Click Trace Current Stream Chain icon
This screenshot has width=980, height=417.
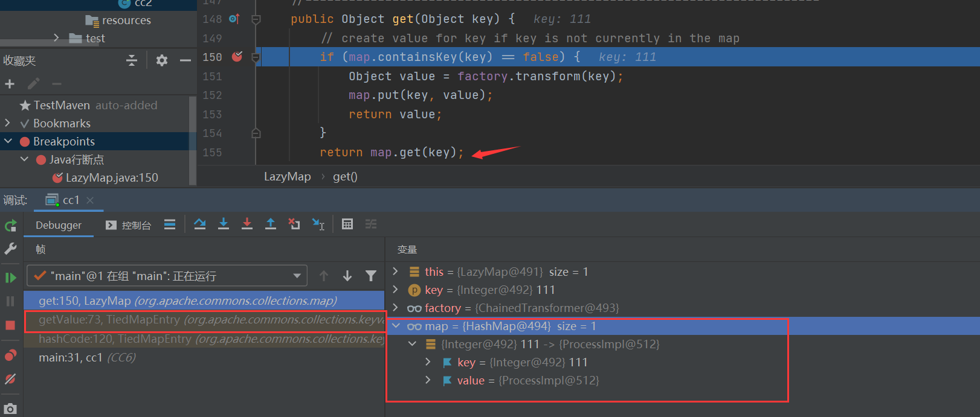click(x=371, y=224)
